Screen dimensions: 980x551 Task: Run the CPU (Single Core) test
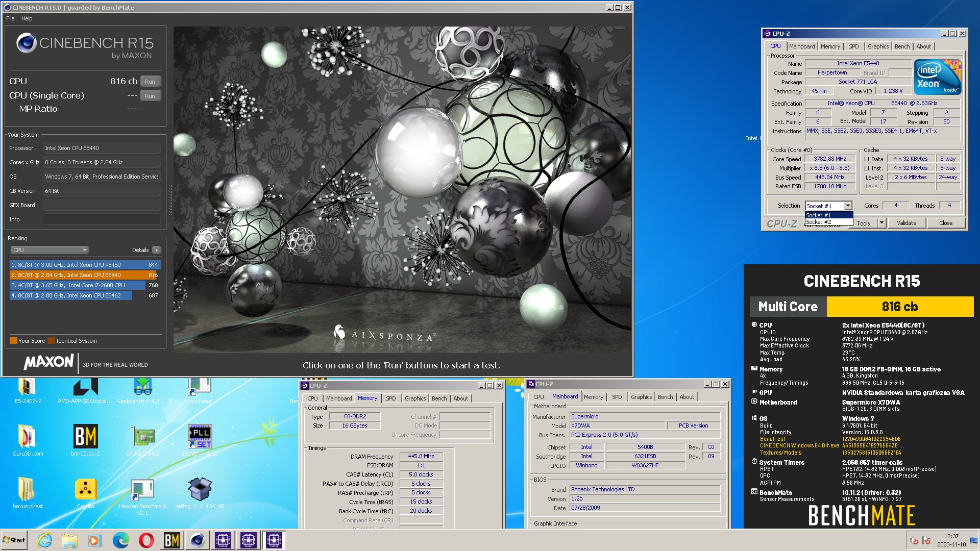tap(150, 96)
